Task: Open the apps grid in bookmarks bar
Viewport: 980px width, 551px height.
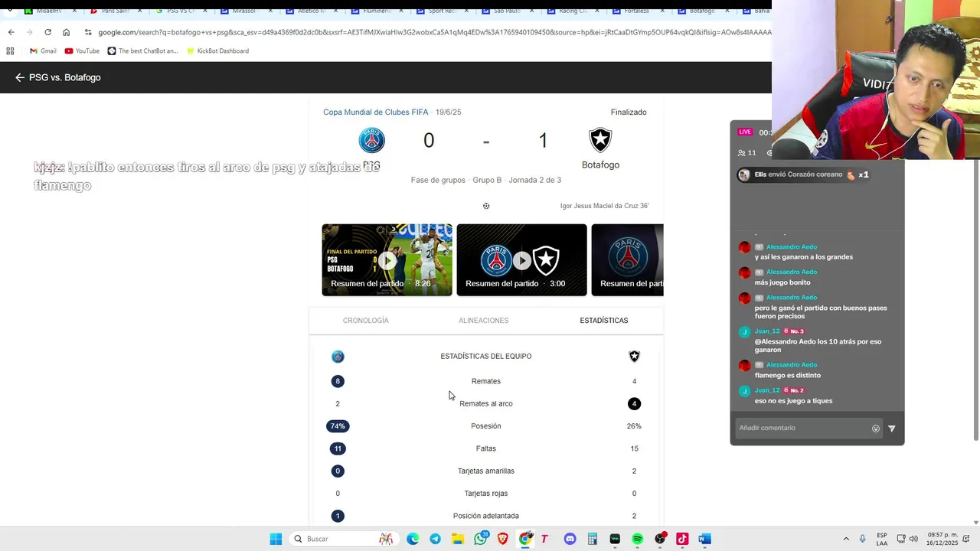Action: point(10,51)
